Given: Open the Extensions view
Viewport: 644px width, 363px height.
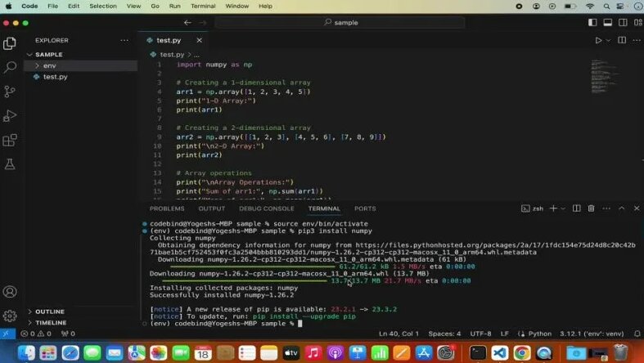Looking at the screenshot, I should pyautogui.click(x=10, y=141).
